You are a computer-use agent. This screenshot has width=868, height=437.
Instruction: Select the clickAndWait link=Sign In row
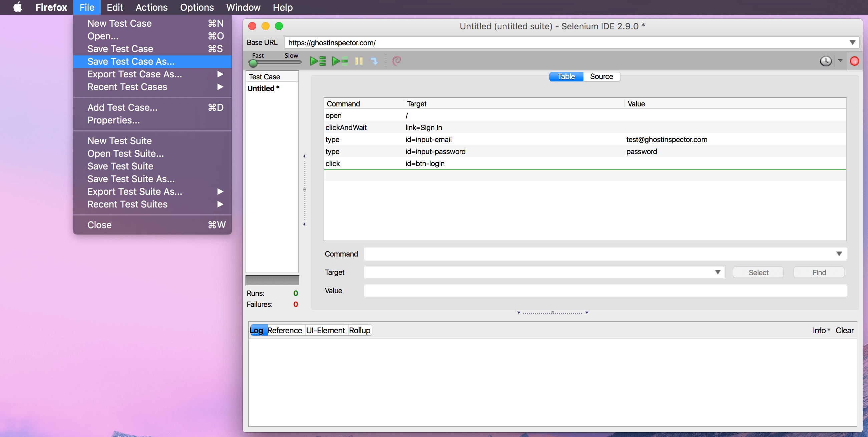pos(585,128)
